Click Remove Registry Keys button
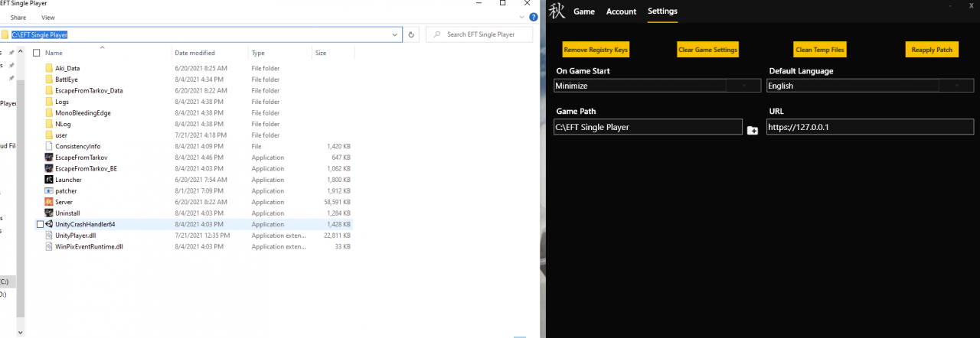 click(596, 50)
